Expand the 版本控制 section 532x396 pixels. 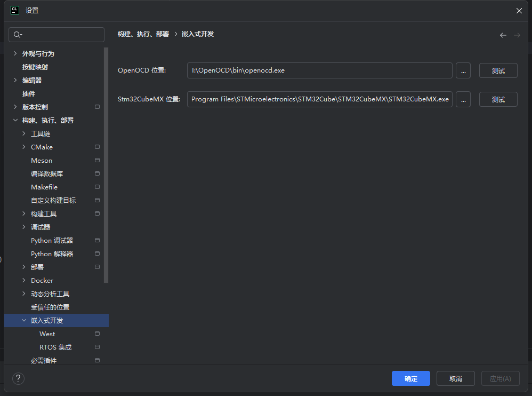(15, 107)
